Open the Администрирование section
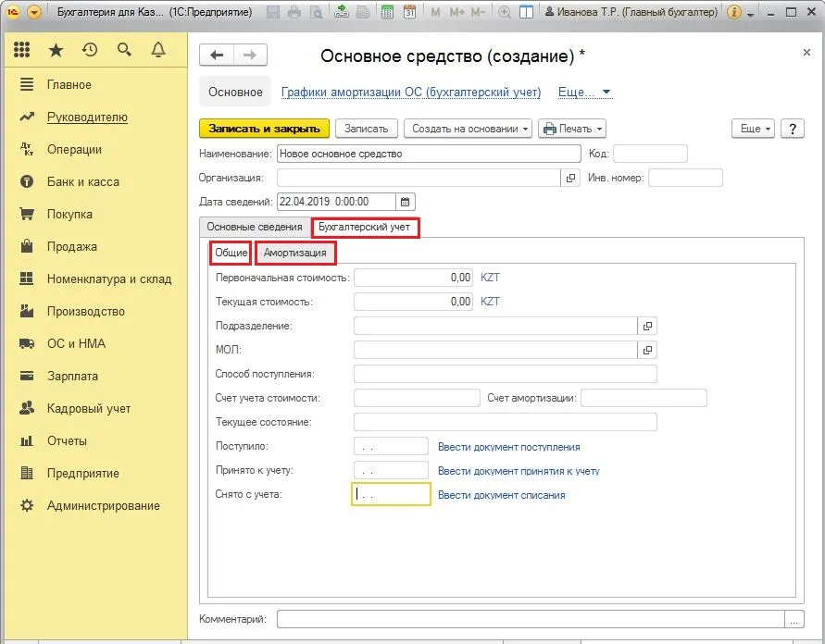 coord(103,506)
